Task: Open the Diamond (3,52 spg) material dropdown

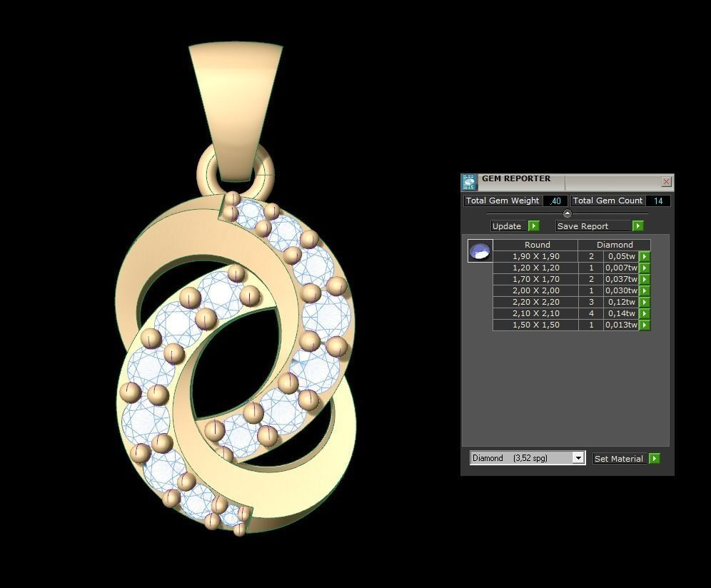Action: 578,458
